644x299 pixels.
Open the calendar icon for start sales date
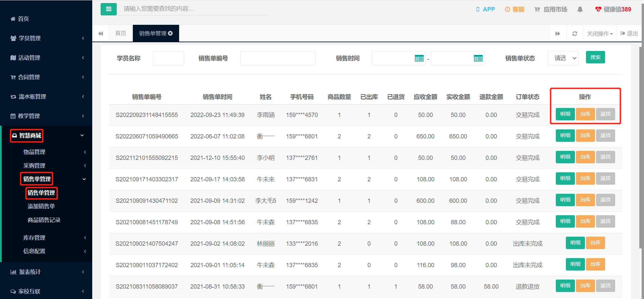pos(419,58)
